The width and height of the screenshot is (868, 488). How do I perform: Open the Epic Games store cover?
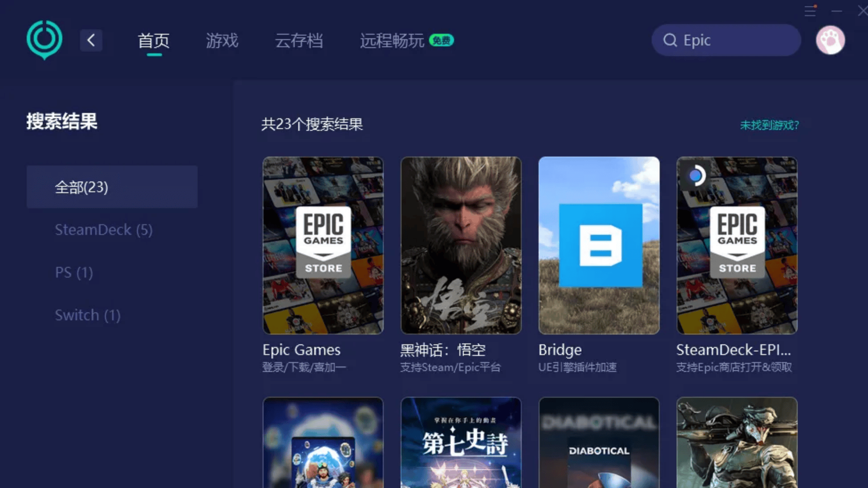[x=323, y=245]
